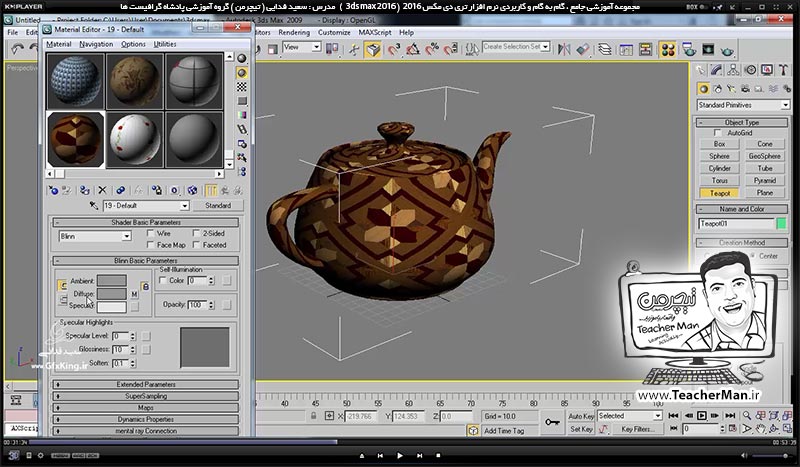Open the Layer Manager icon

[x=605, y=50]
